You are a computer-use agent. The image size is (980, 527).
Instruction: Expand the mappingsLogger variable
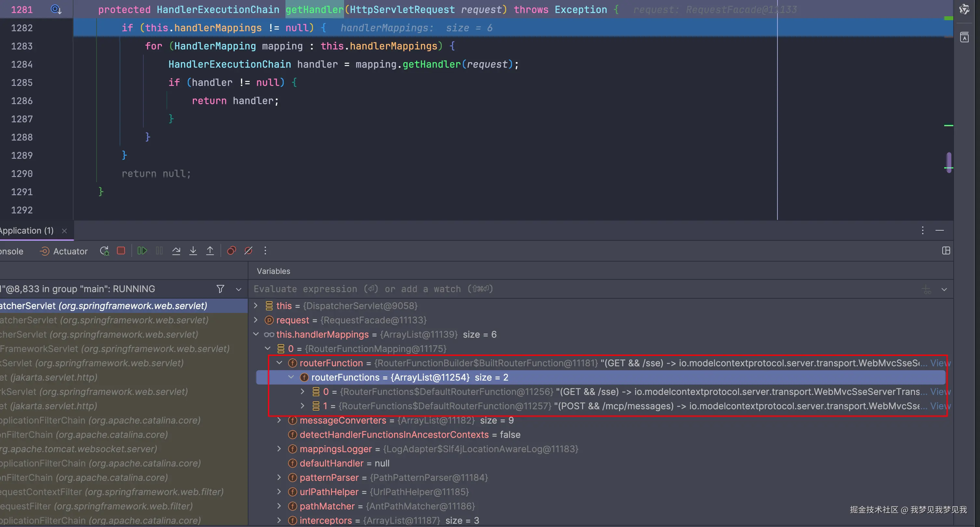[x=279, y=449]
